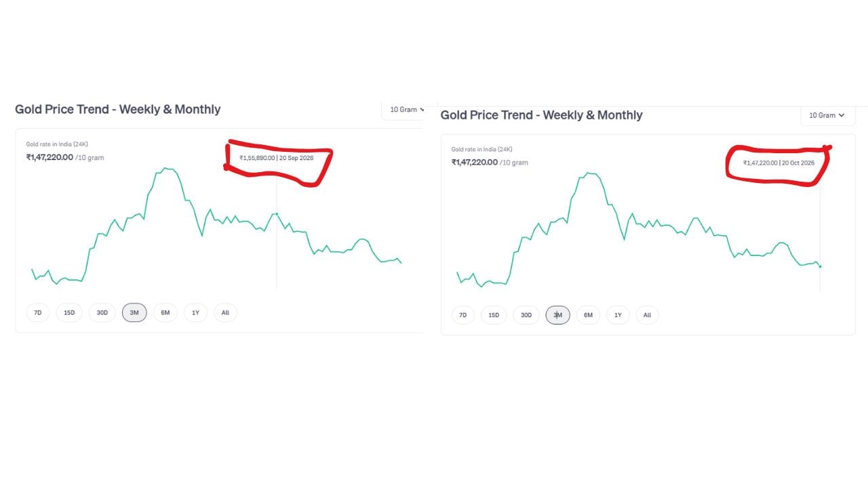
Task: Select 6M range in left chart
Action: (x=165, y=312)
